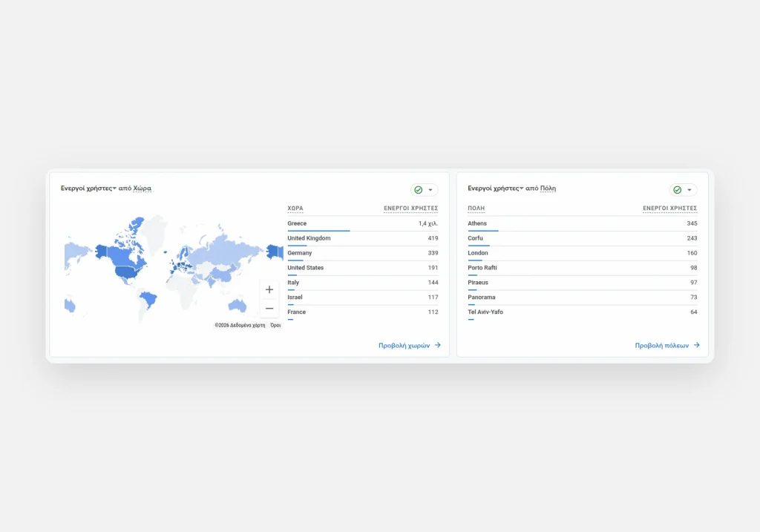
Task: Open the country card status dropdown
Action: coord(424,190)
